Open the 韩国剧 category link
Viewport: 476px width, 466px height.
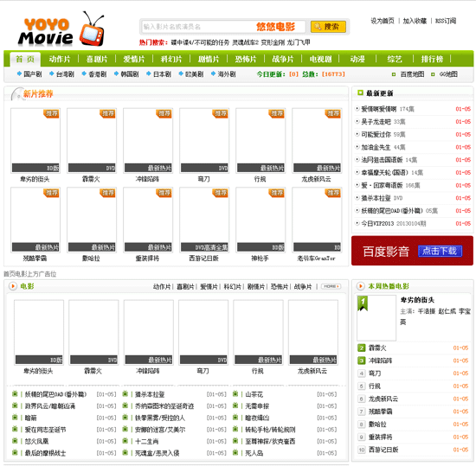[x=126, y=74]
